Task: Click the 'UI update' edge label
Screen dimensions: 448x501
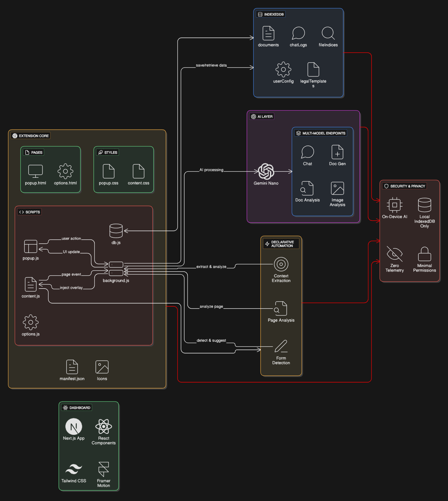Action: (x=72, y=252)
